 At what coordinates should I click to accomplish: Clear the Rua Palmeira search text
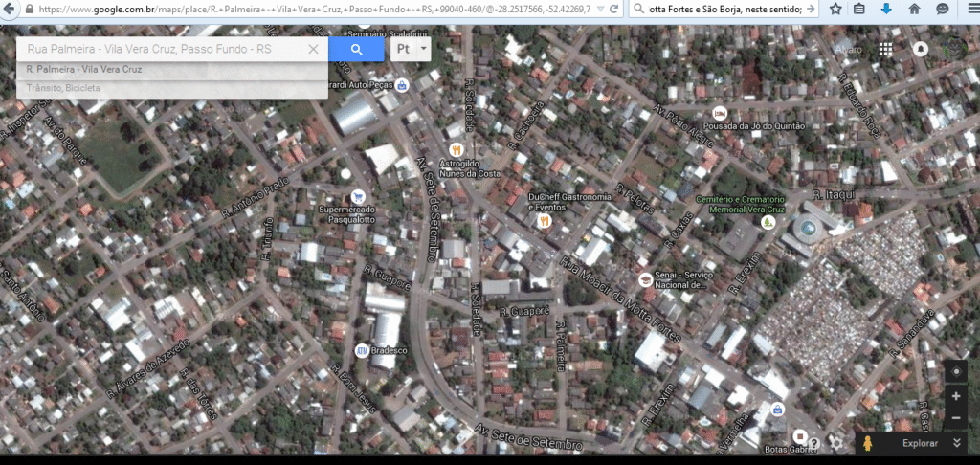tap(314, 49)
